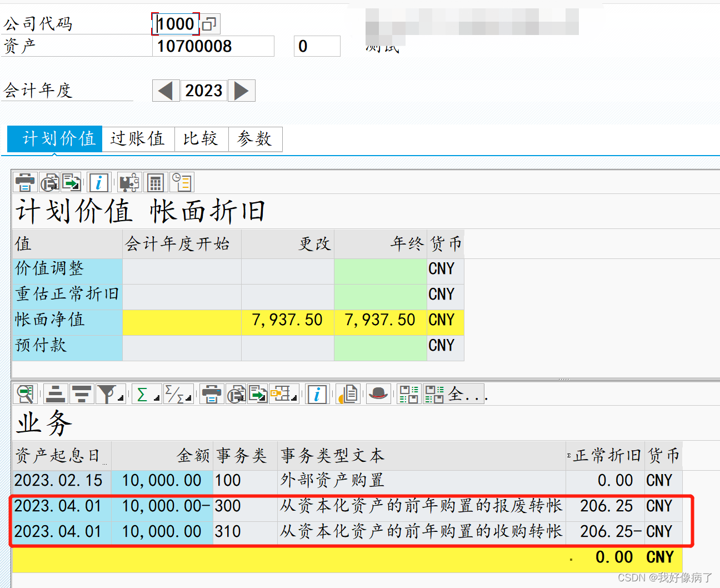Sort the 业务 list in descending order
The image size is (720, 588).
82,394
